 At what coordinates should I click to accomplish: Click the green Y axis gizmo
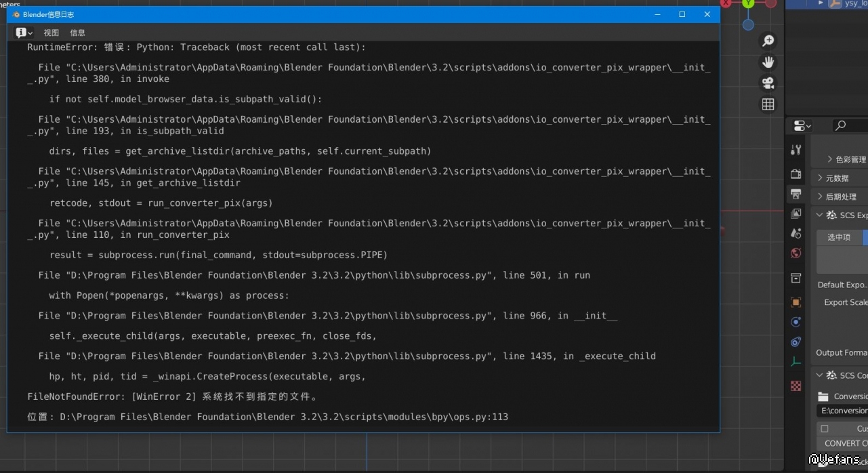coord(748,3)
